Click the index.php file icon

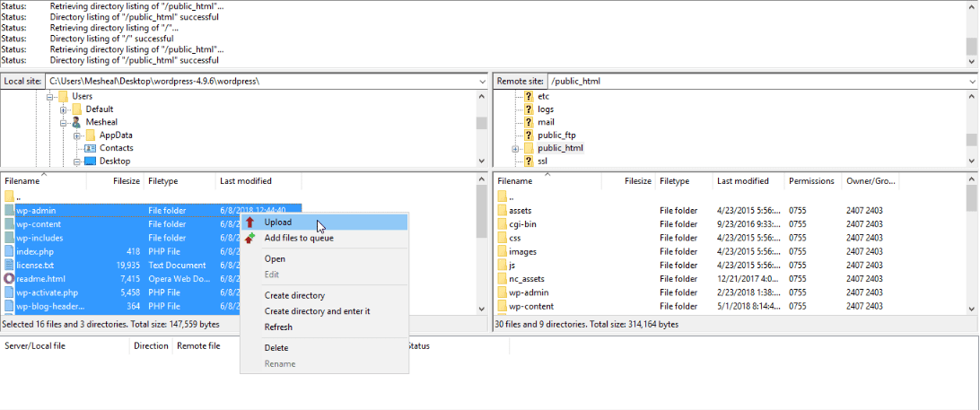click(9, 251)
